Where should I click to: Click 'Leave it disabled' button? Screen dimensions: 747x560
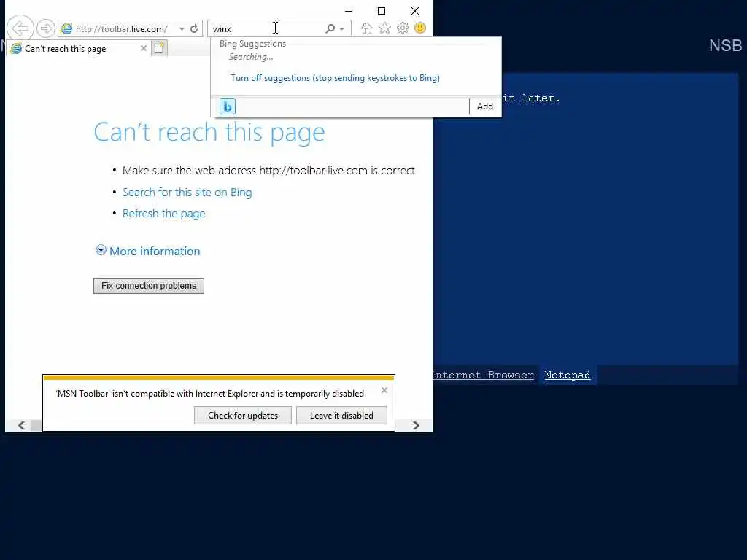point(341,415)
